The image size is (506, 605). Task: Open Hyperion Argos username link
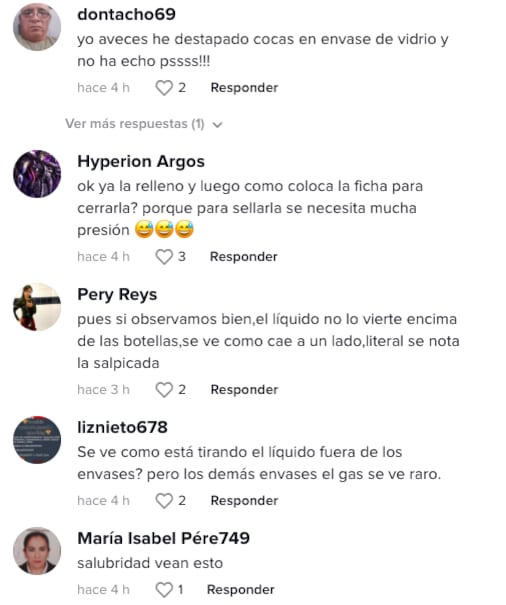coord(141,162)
